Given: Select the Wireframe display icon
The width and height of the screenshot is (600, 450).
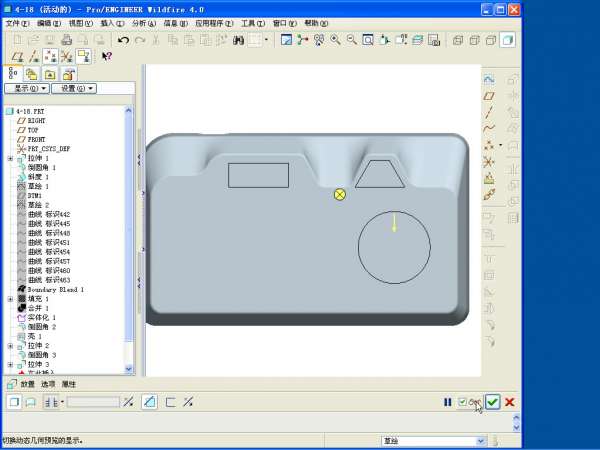Looking at the screenshot, I should 458,40.
